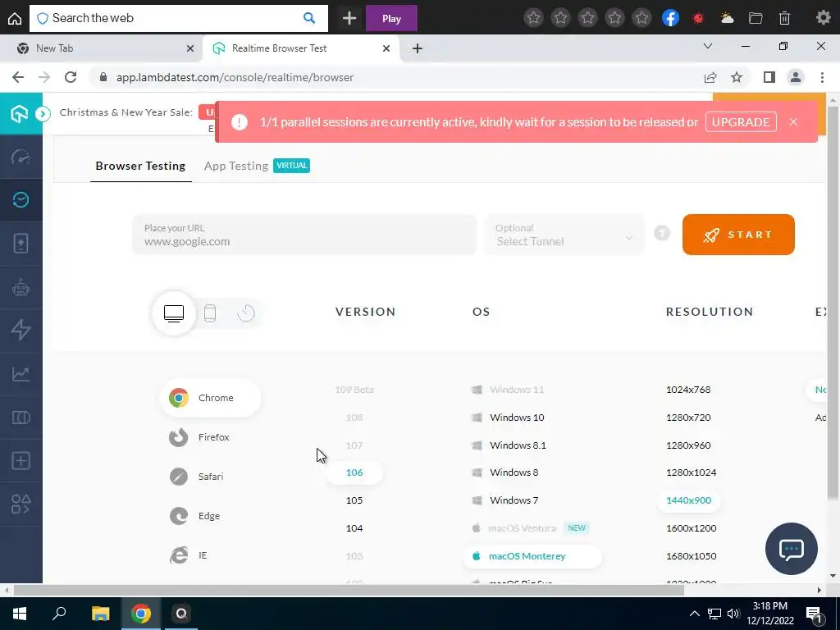Open the analytics chart icon

point(21,373)
